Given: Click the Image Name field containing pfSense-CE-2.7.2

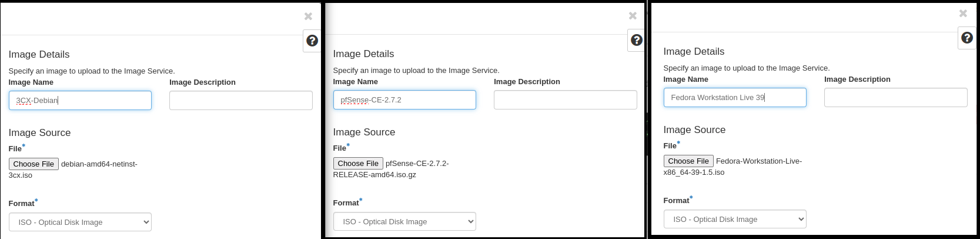Looking at the screenshot, I should pos(404,100).
